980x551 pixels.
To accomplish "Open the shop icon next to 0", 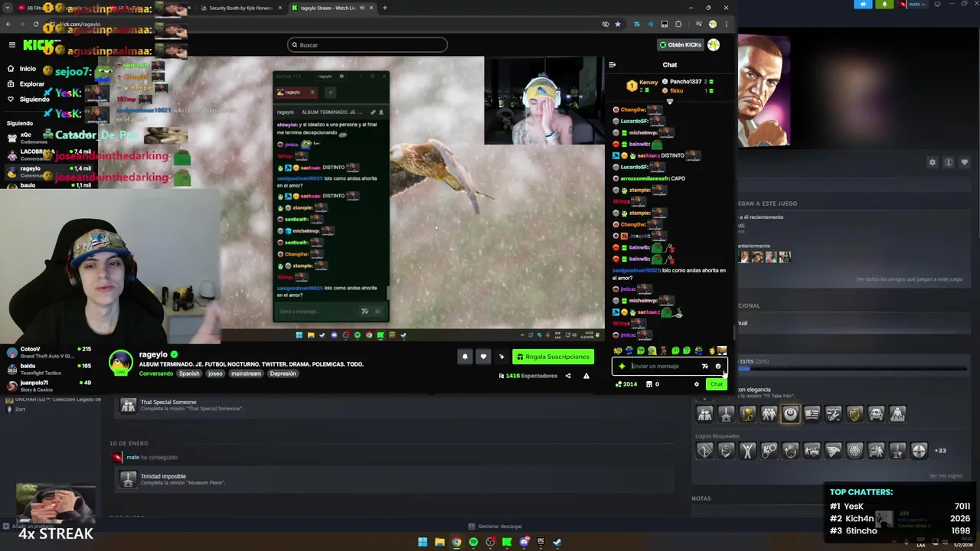I will point(649,384).
